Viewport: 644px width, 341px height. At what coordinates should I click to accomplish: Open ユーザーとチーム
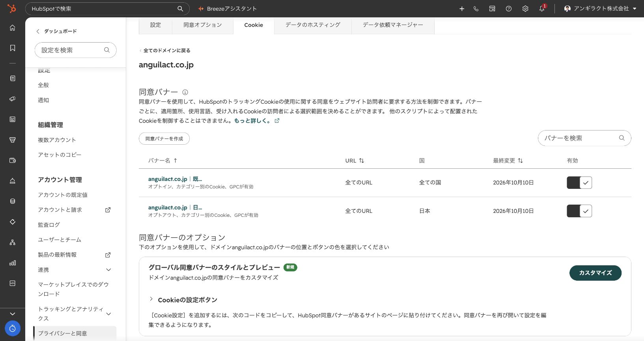60,240
